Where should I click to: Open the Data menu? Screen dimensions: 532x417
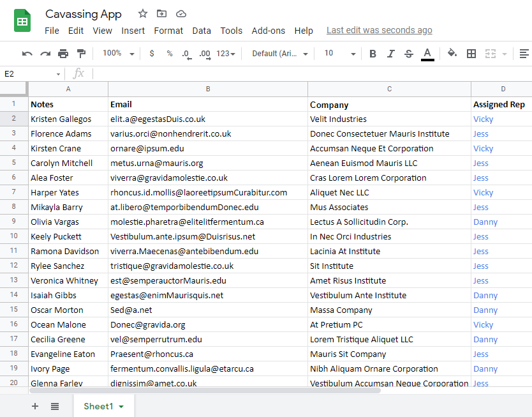pyautogui.click(x=202, y=31)
